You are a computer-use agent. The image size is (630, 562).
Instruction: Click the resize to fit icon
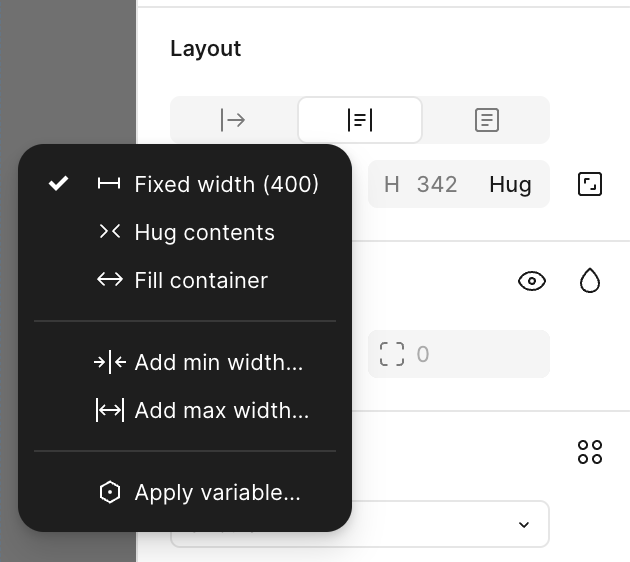[590, 184]
